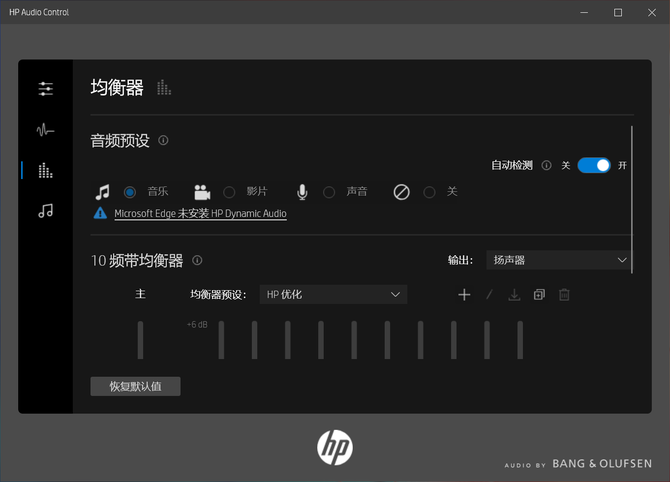Click the 开 label right of toggle

pyautogui.click(x=622, y=165)
